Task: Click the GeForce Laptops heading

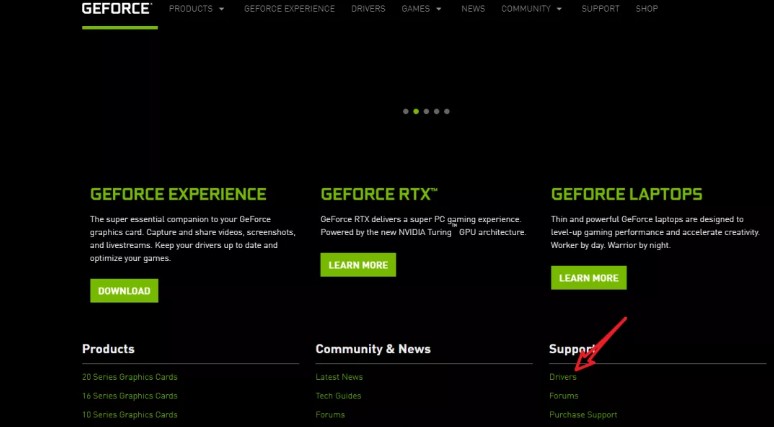Action: tap(626, 194)
